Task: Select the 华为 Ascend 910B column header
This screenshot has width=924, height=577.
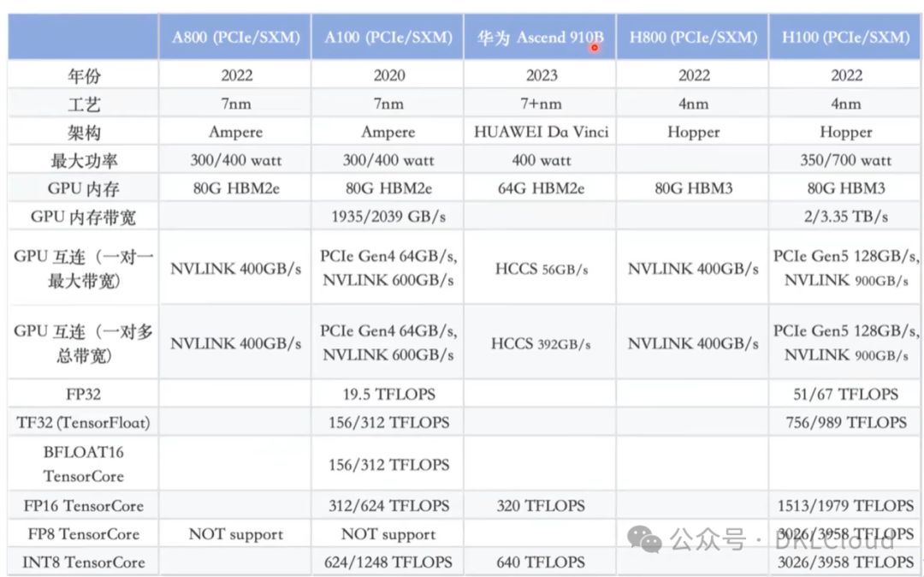Action: tap(541, 38)
